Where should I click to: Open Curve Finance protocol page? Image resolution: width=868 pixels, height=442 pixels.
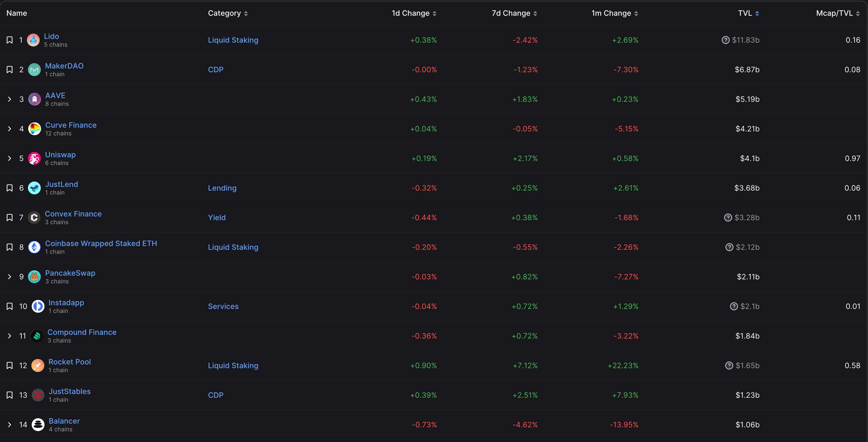(71, 125)
